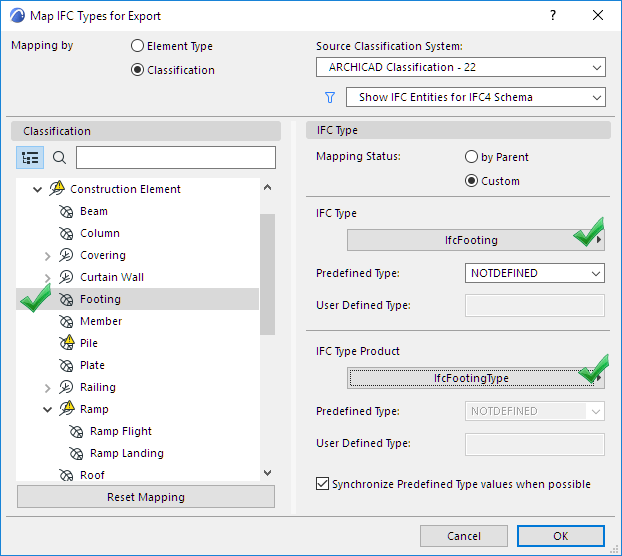This screenshot has height=556, width=622.
Task: Click the Pile warning classification icon
Action: 67,343
